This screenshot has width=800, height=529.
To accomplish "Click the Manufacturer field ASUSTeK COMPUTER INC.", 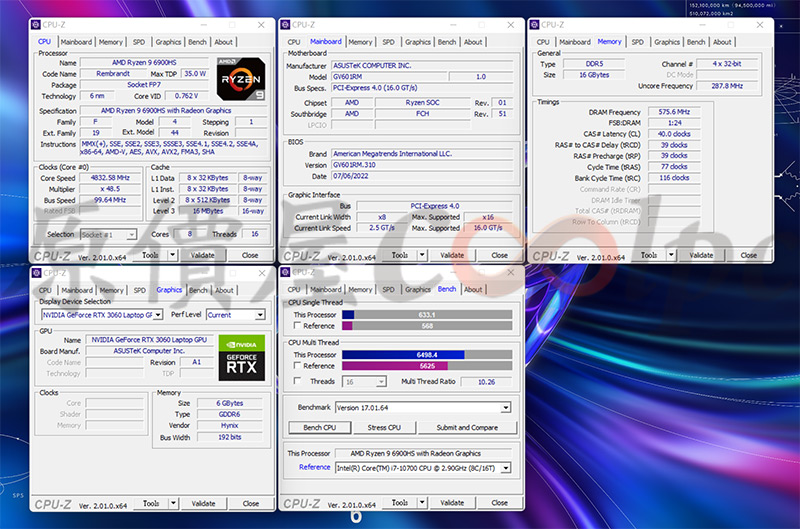I will click(422, 66).
